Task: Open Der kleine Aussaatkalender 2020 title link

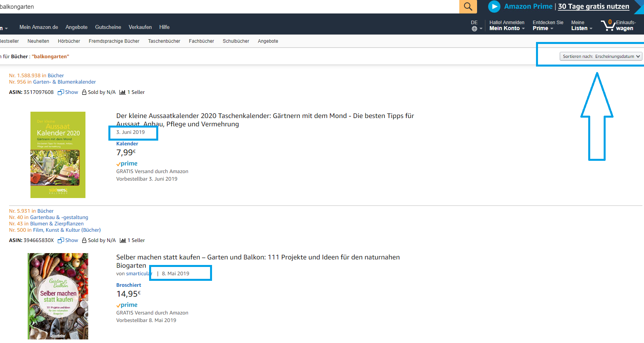Action: (265, 120)
